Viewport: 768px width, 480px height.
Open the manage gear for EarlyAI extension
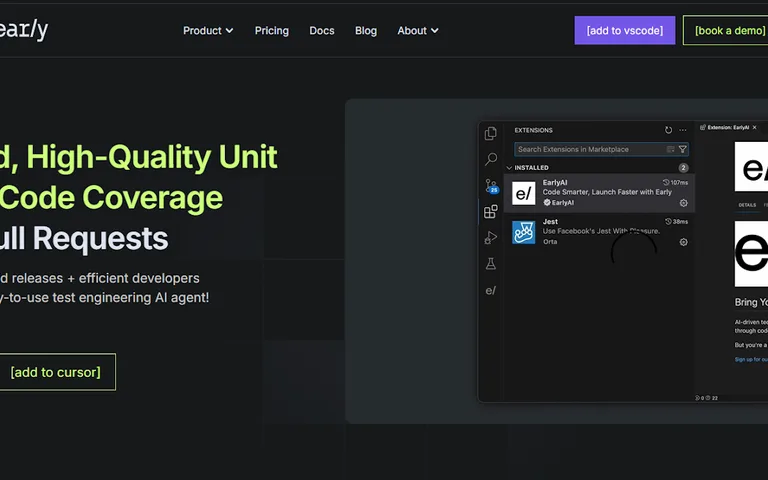(683, 203)
